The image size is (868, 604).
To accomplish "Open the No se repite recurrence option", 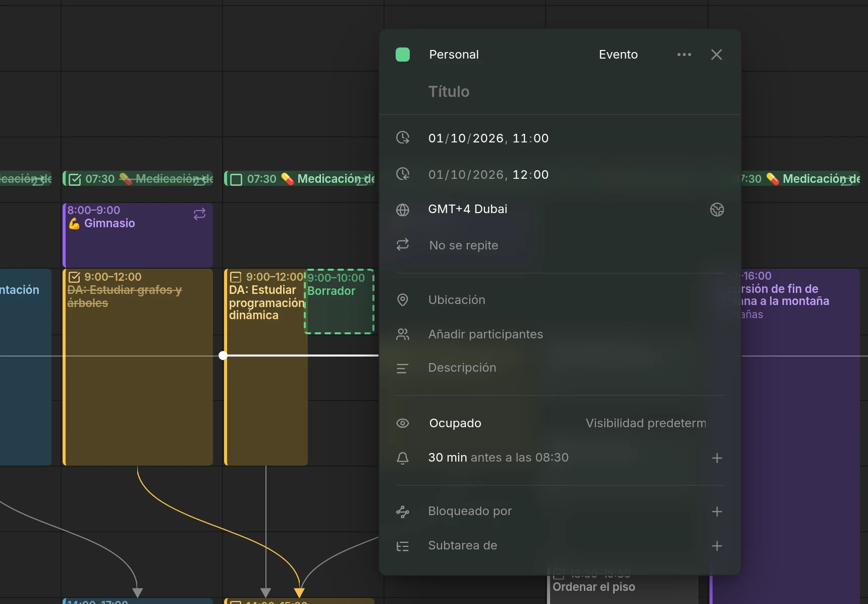I will click(x=463, y=245).
